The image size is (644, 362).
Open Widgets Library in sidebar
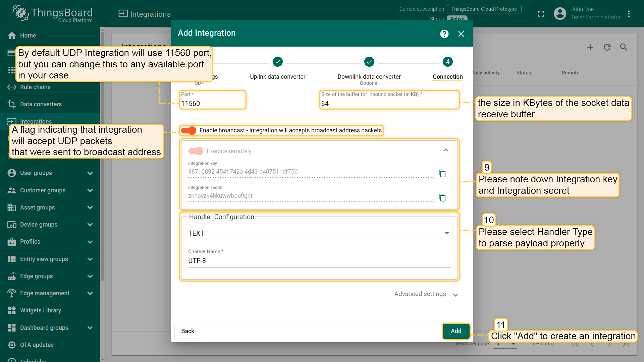click(50, 310)
